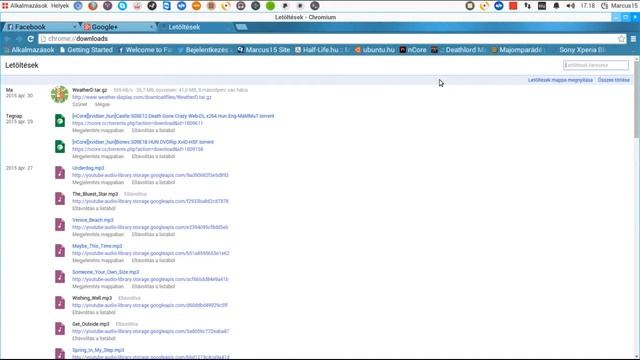The height and width of the screenshot is (360, 640).
Task: Bookmark this page with the star icon
Action: [x=621, y=39]
